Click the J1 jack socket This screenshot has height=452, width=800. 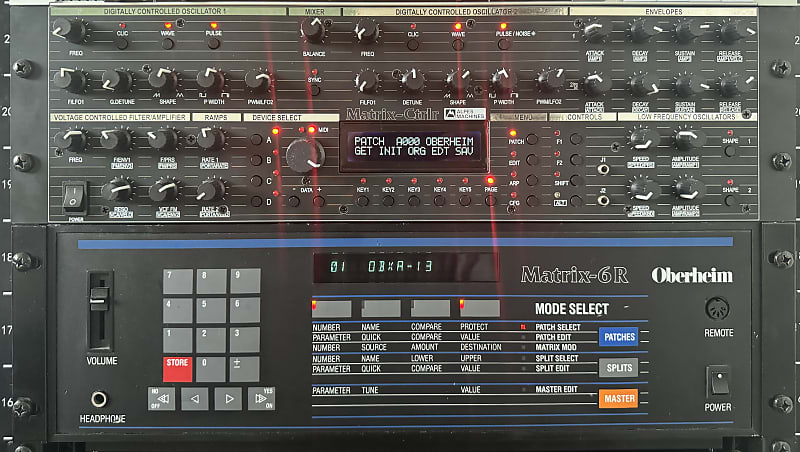603,169
